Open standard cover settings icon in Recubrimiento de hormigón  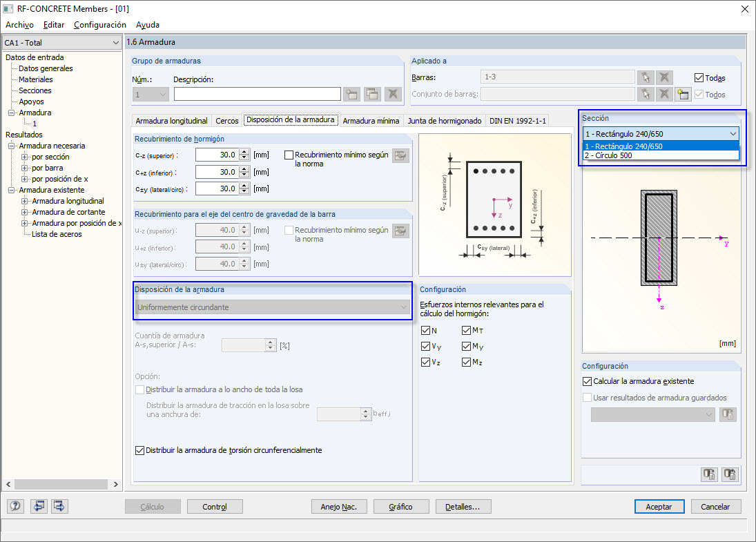point(400,155)
